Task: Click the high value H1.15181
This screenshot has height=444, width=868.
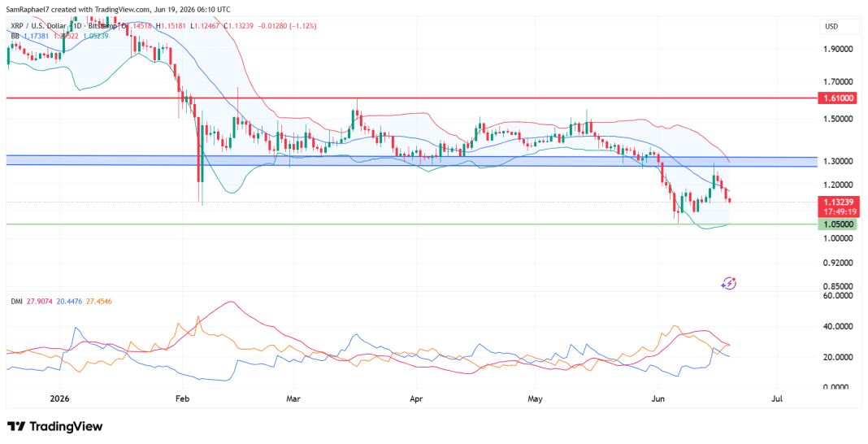Action: [x=171, y=25]
